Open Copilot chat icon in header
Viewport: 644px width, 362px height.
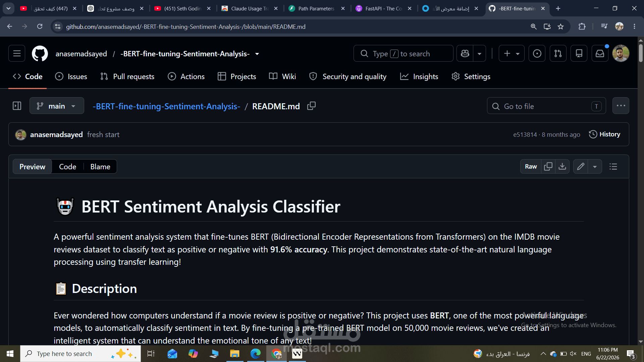tap(465, 54)
